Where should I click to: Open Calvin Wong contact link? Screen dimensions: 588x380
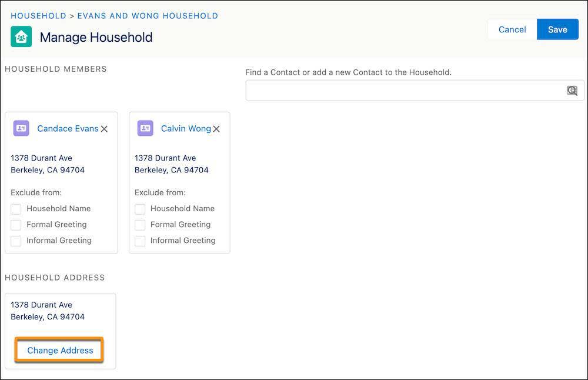186,128
